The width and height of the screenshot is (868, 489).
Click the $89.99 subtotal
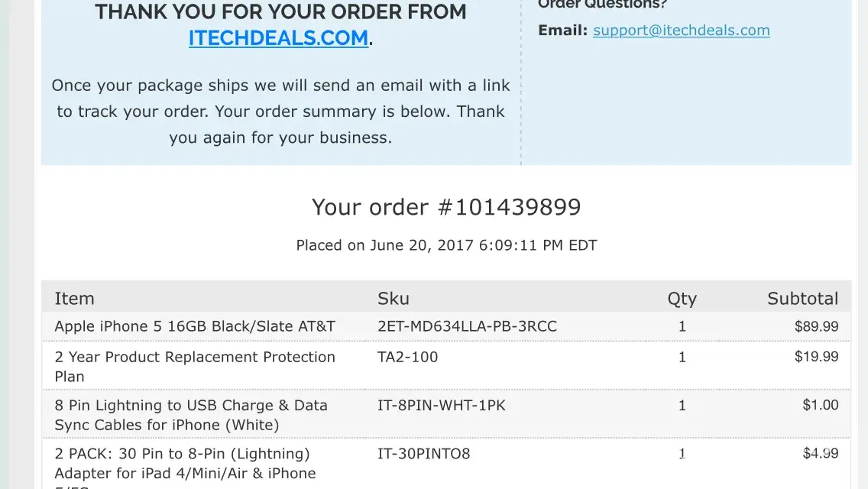coord(816,326)
